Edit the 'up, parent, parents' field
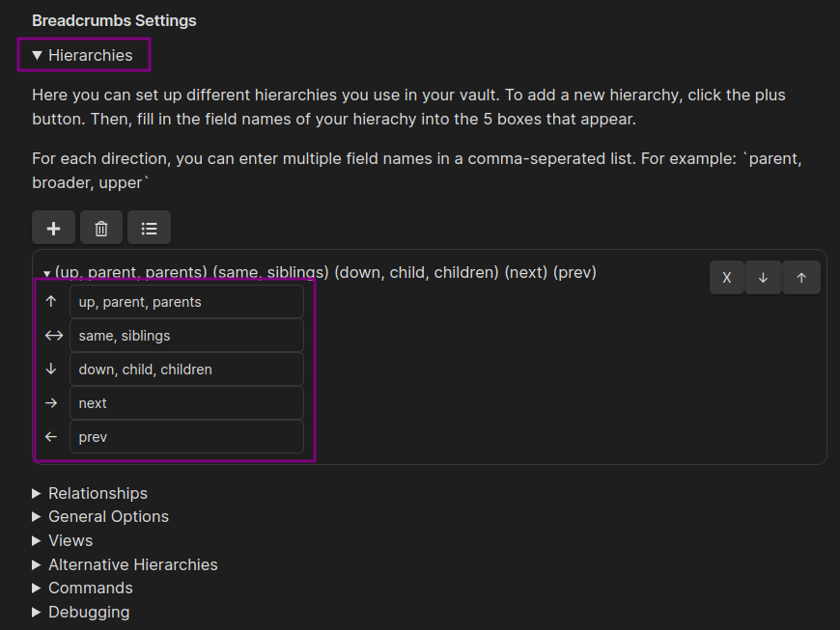840x630 pixels. click(x=186, y=302)
